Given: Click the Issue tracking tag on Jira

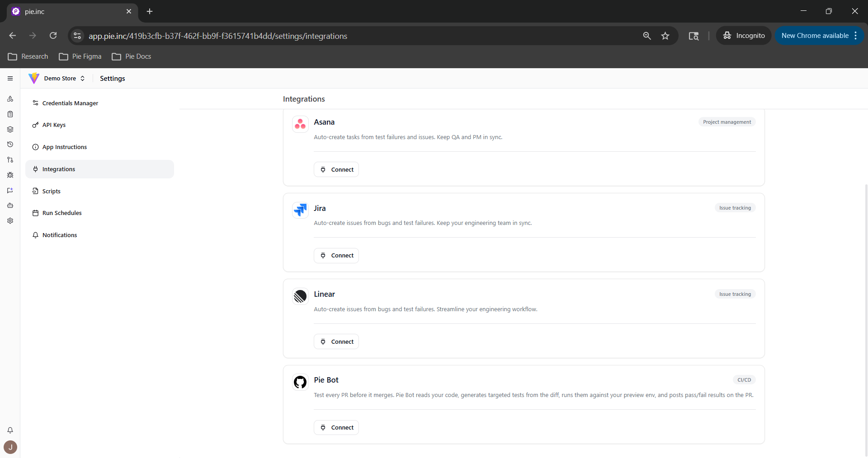Looking at the screenshot, I should coord(735,208).
